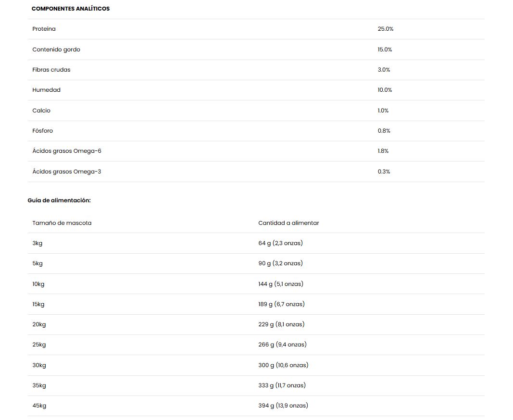Click the Guía de alimentación heading
513x420 pixels.
click(x=59, y=200)
